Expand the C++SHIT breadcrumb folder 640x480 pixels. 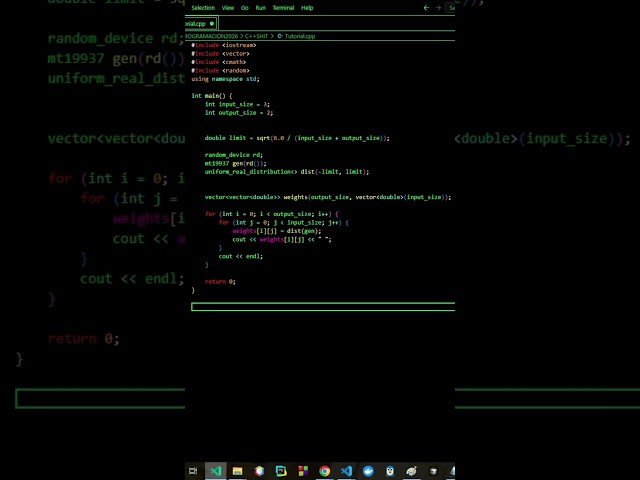(x=256, y=36)
